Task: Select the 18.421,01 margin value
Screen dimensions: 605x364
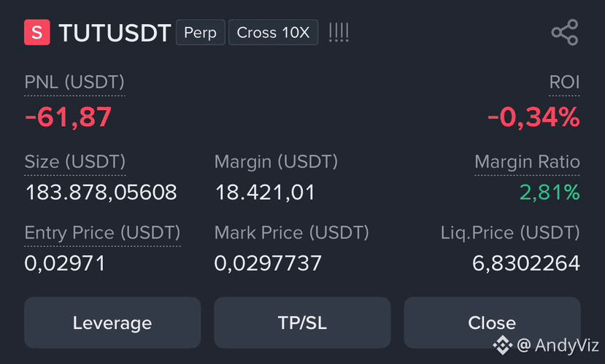Action: (265, 192)
